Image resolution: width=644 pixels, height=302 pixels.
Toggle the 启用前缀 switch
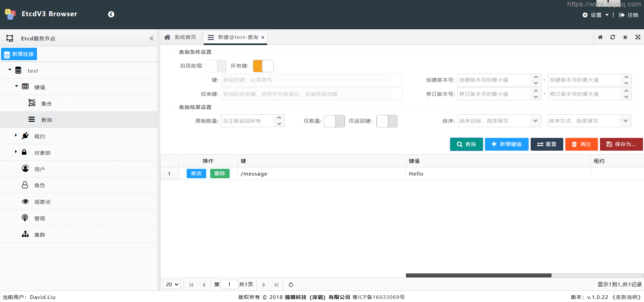[x=216, y=66]
